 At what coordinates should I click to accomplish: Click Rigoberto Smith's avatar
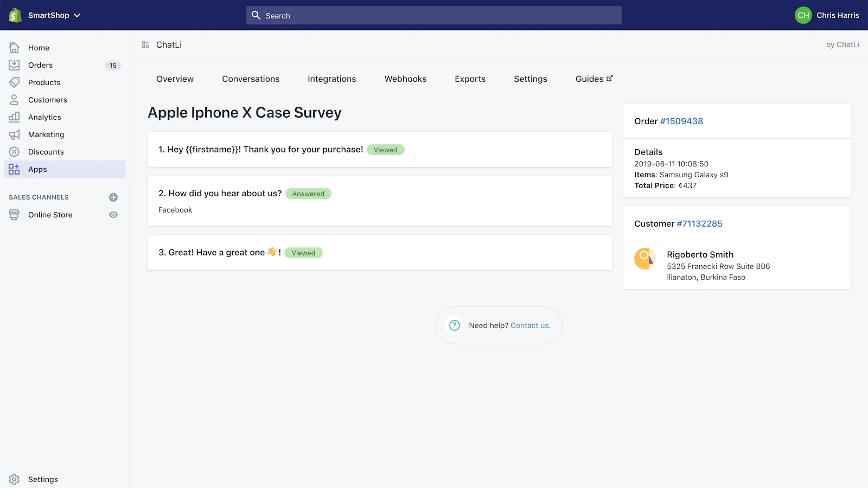click(645, 259)
